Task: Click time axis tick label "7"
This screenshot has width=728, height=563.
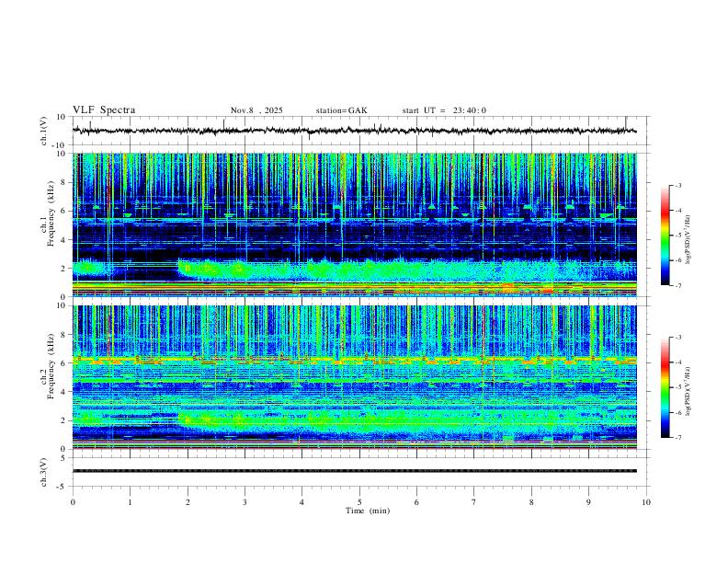Action: click(x=474, y=502)
